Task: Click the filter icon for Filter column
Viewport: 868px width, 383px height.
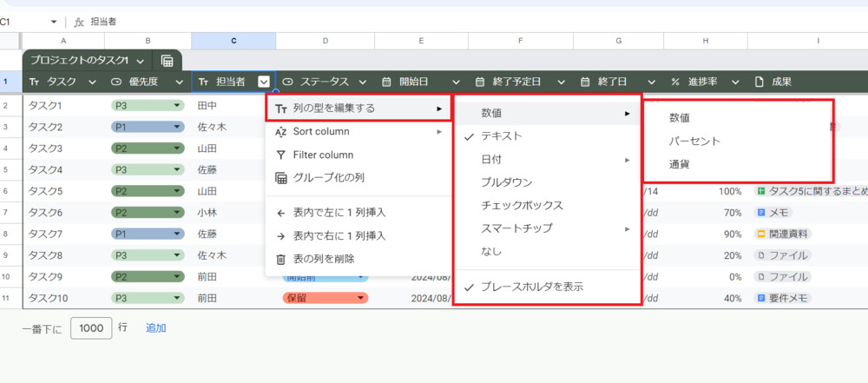Action: click(x=279, y=155)
